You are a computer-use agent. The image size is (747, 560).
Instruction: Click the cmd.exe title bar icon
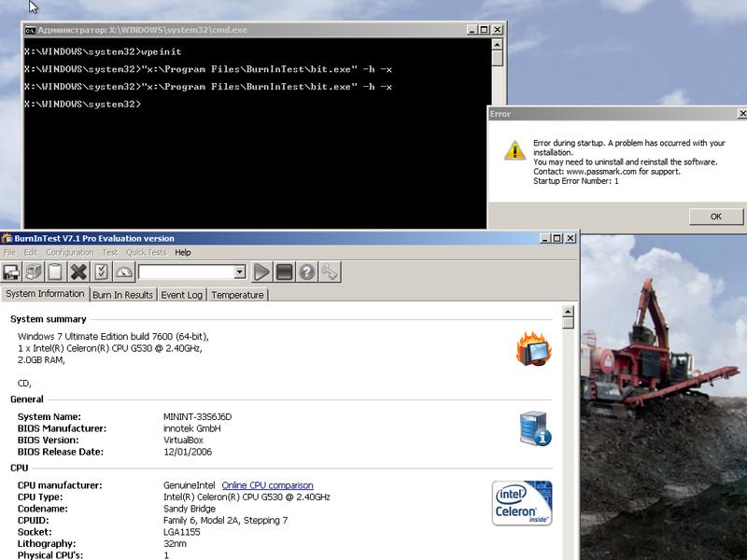pos(30,30)
